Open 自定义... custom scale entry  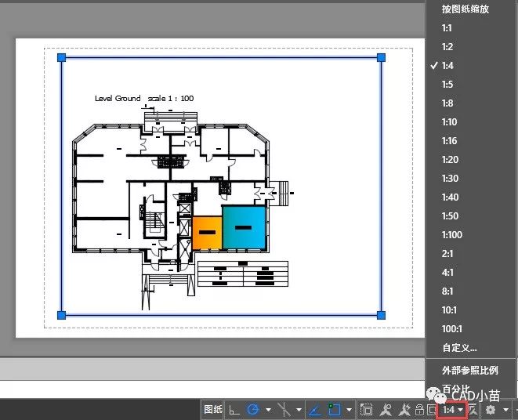pos(459,348)
